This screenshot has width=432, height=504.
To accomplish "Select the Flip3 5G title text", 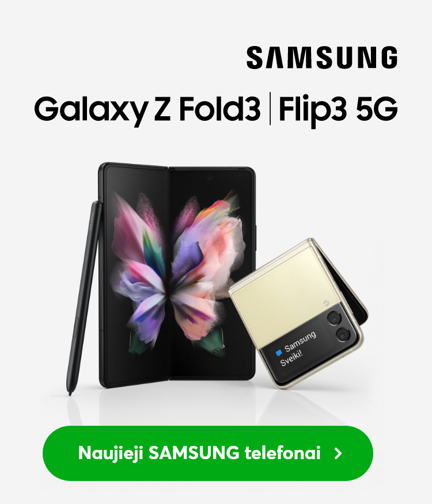I will [338, 108].
